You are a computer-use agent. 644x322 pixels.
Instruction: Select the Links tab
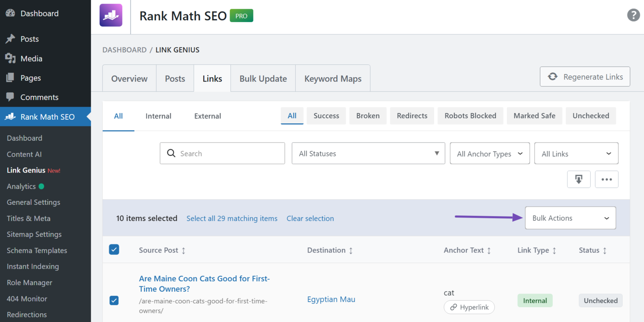tap(212, 79)
